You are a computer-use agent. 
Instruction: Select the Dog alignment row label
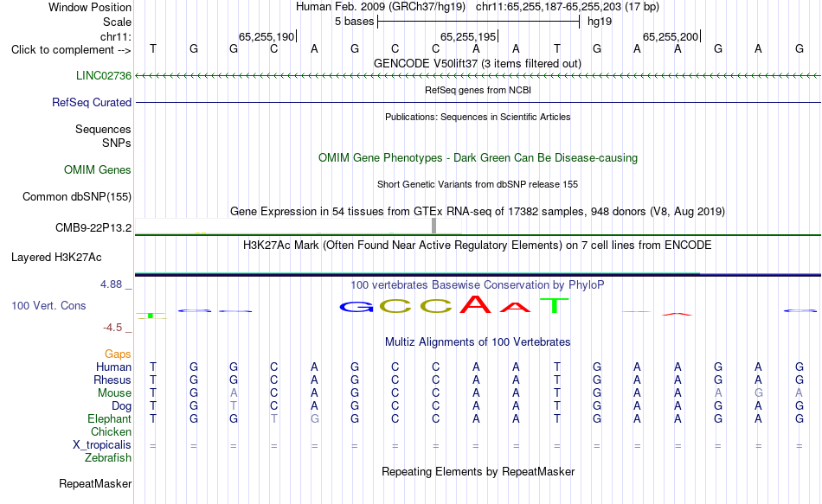[x=122, y=405]
